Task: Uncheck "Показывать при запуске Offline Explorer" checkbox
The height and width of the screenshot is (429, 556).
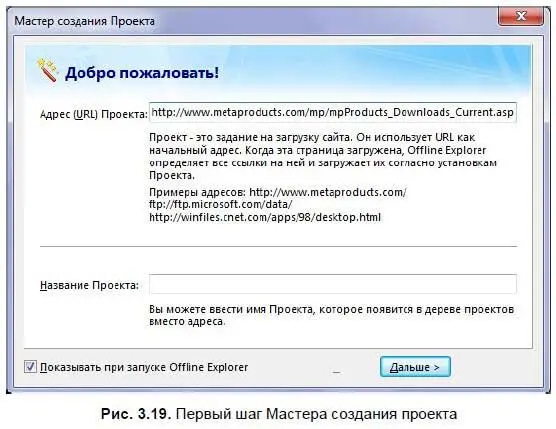Action: (x=30, y=366)
